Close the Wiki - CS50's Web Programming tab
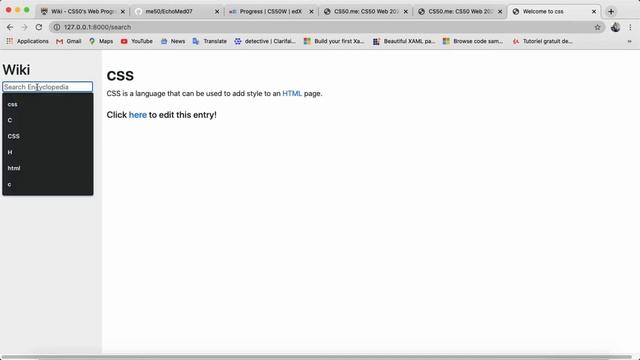640x360 pixels. 122,11
